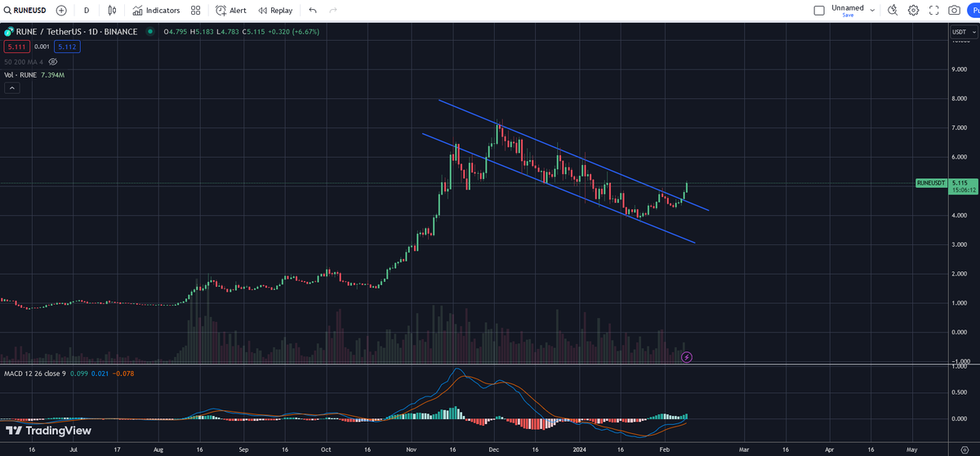
Task: Expand the layout options chevron near Unnamed
Action: click(873, 11)
